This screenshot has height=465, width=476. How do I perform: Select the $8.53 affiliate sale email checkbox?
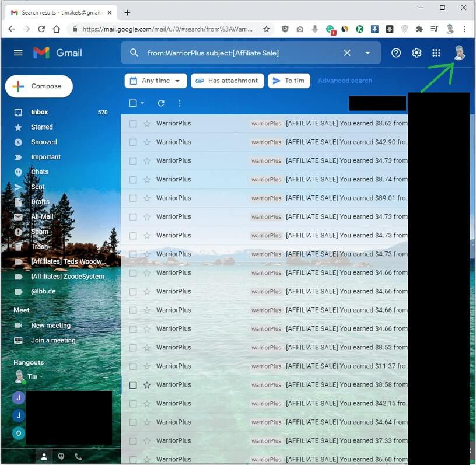click(133, 348)
